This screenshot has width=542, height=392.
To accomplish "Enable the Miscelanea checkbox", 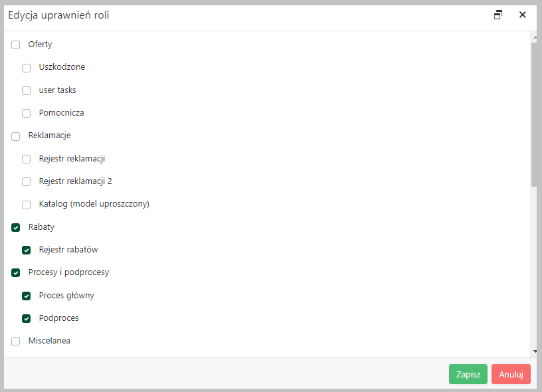I will point(15,342).
